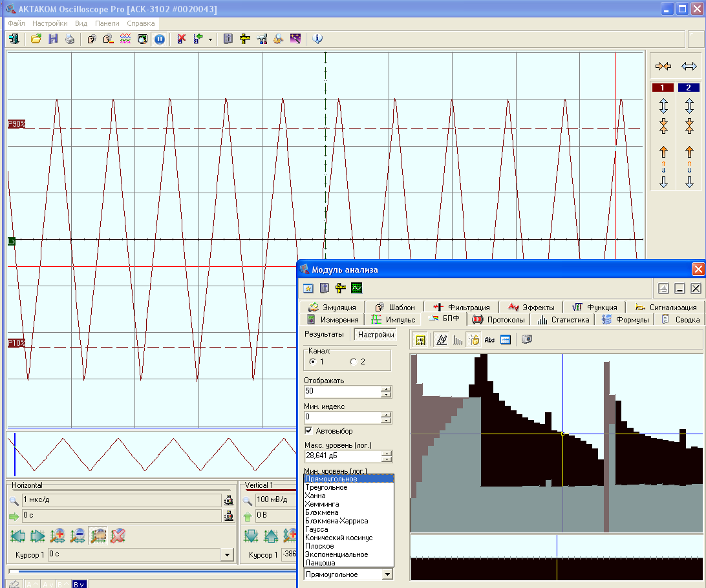Switch to the Результаты sub-tab
Image resolution: width=706 pixels, height=588 pixels.
tap(325, 335)
